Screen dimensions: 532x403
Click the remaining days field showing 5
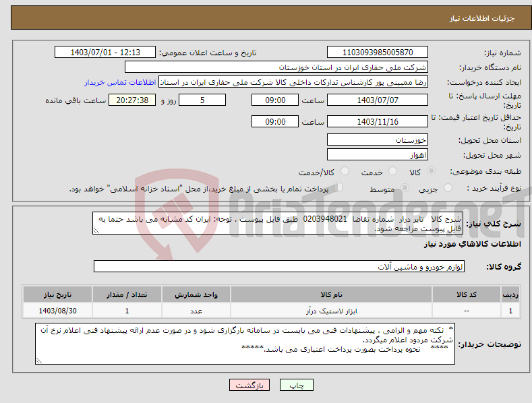tap(202, 100)
